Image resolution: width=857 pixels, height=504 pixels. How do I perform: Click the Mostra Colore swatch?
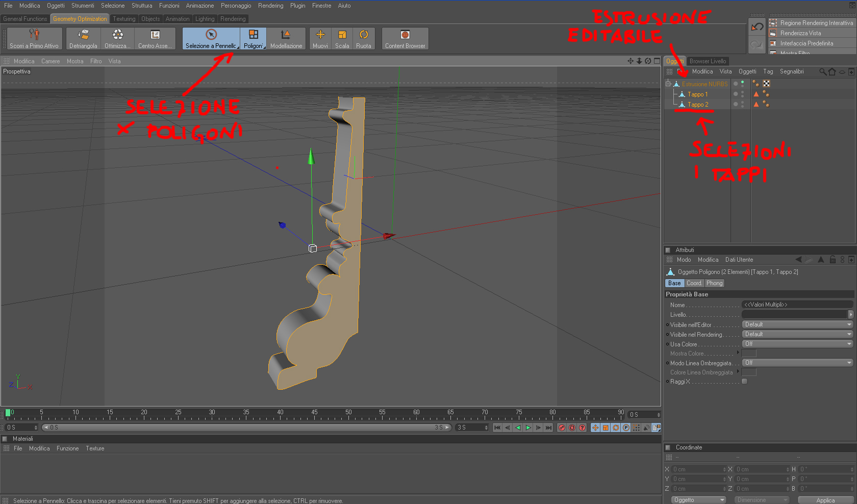749,353
